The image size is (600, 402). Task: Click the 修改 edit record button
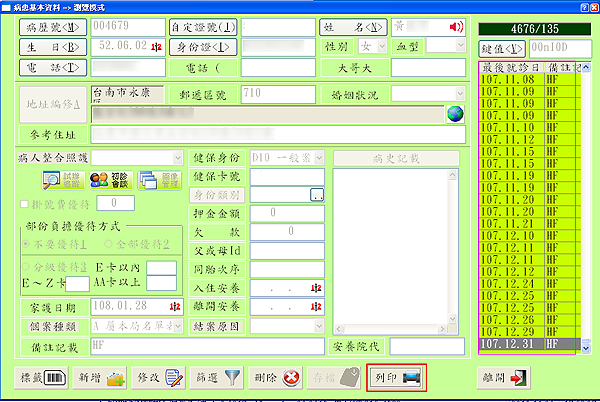158,378
